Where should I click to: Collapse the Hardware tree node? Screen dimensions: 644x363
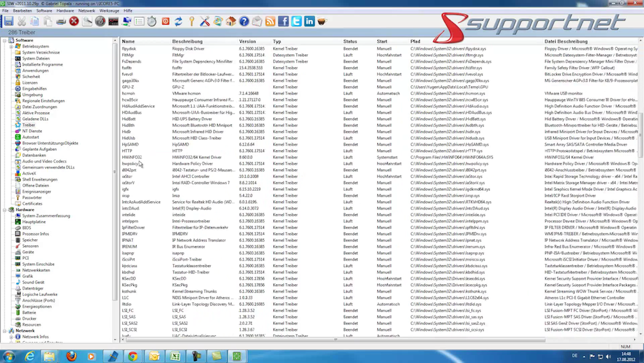tap(5, 210)
